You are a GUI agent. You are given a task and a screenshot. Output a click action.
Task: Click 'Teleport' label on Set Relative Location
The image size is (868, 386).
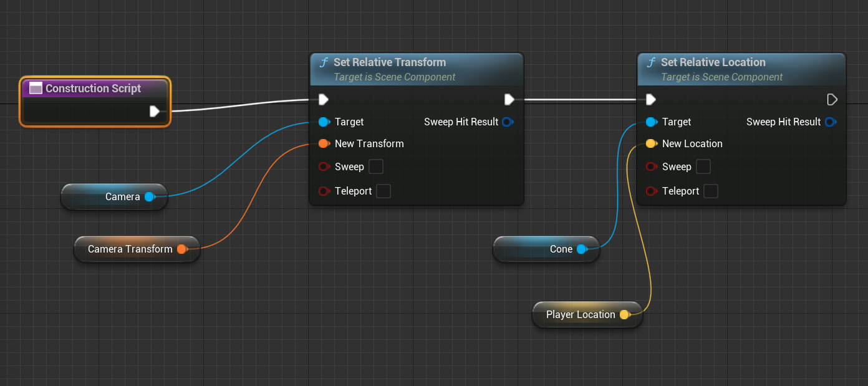(x=681, y=191)
